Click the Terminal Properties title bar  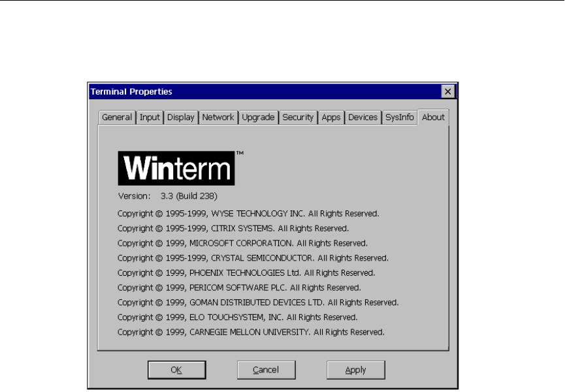click(272, 91)
